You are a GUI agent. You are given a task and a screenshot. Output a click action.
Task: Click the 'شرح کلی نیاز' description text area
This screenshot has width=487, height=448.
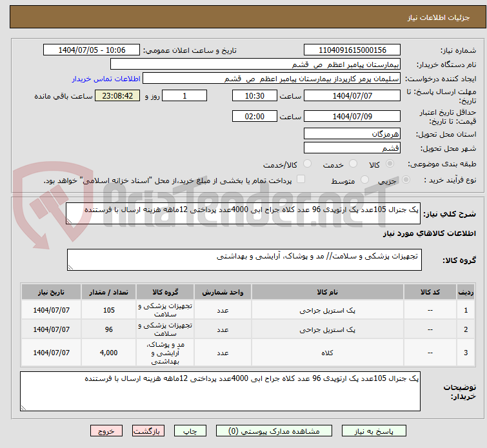coord(244,213)
